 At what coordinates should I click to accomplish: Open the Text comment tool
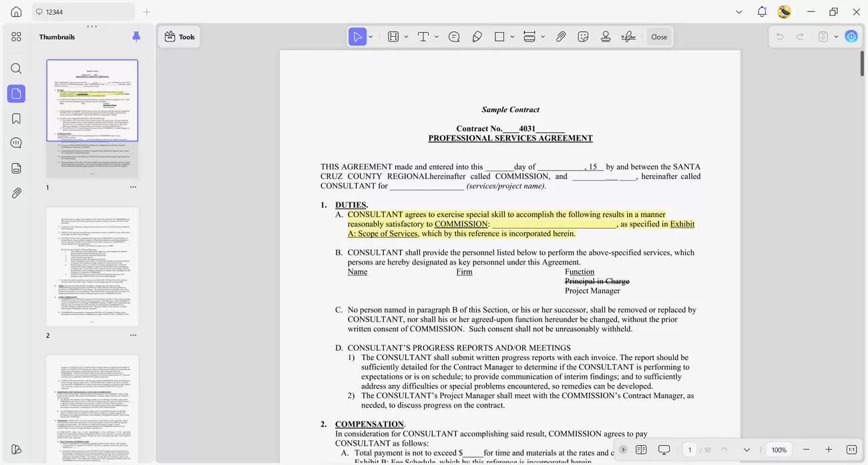tap(423, 36)
